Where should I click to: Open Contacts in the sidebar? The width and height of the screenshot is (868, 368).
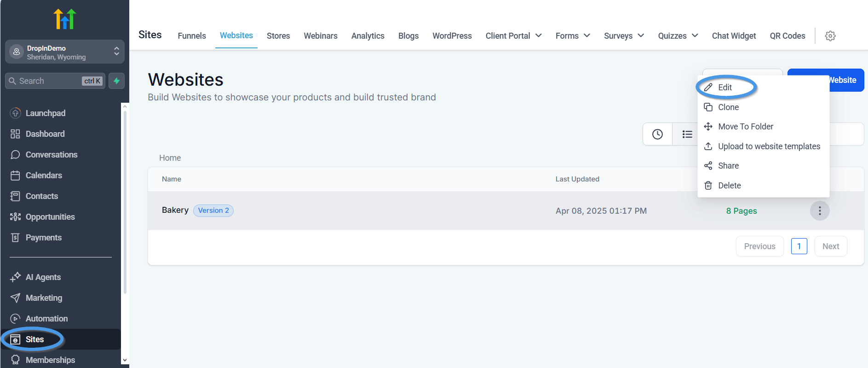coord(42,196)
